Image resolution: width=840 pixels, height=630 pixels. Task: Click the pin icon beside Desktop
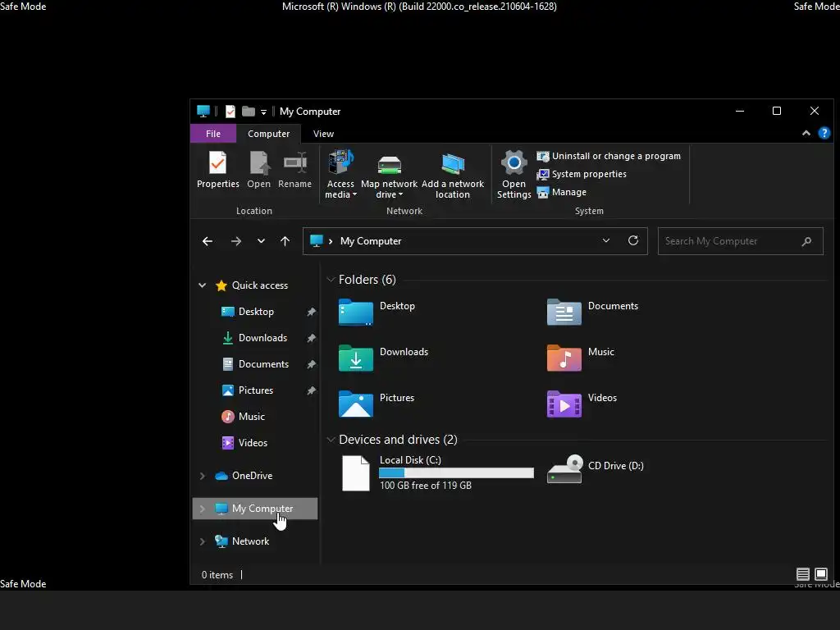click(x=311, y=312)
